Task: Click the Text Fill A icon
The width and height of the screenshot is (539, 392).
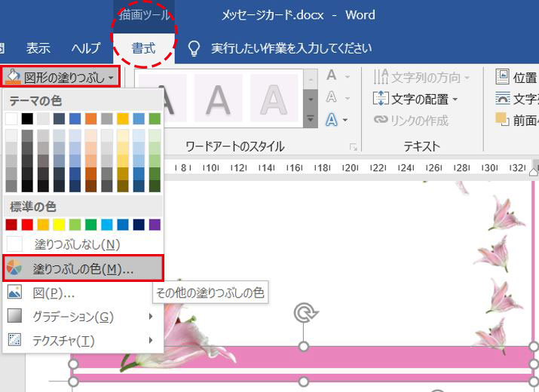Action: click(x=332, y=75)
